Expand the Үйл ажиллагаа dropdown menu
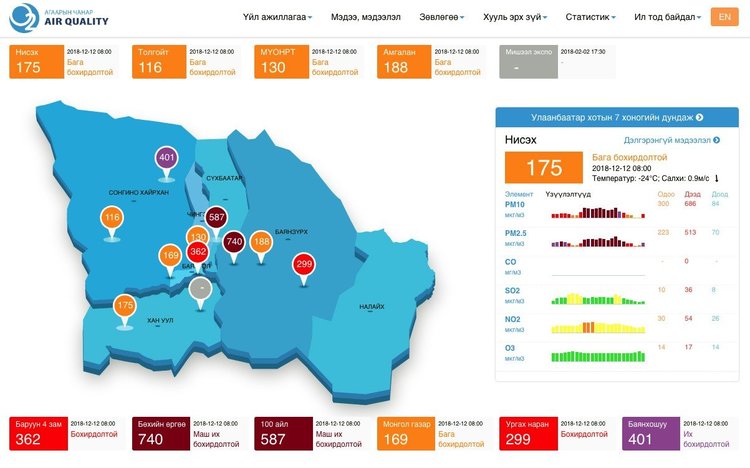The height and width of the screenshot is (468, 750). [277, 17]
